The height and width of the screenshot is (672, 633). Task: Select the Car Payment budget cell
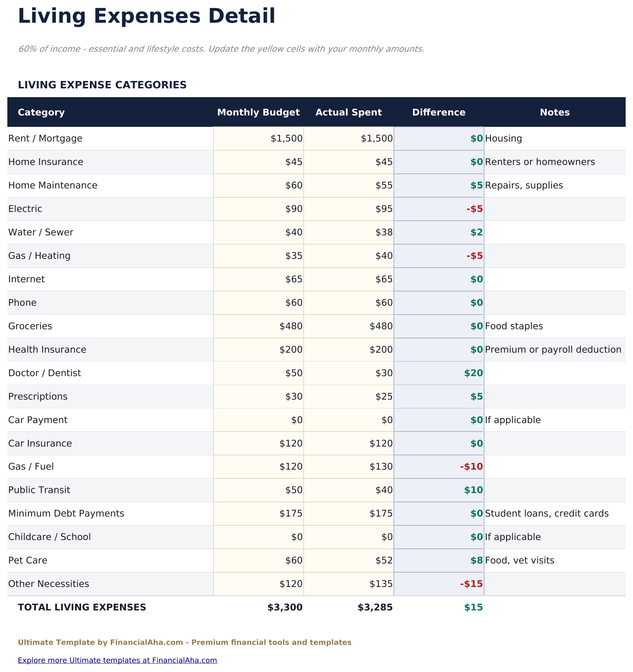tap(258, 420)
